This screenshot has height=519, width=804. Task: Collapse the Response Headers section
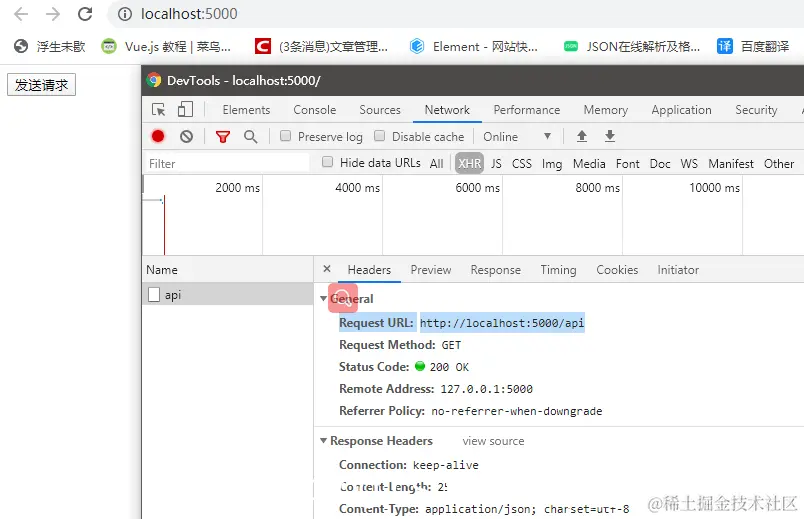click(x=324, y=441)
